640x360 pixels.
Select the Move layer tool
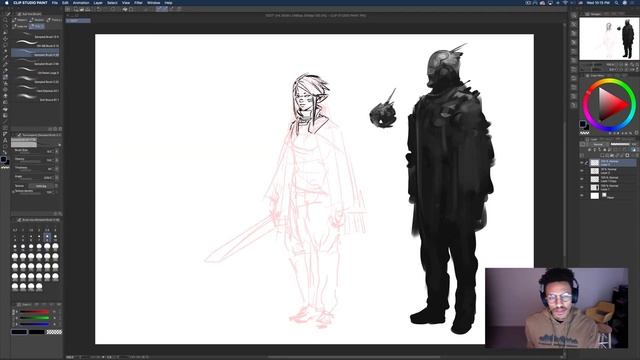[x=5, y=39]
